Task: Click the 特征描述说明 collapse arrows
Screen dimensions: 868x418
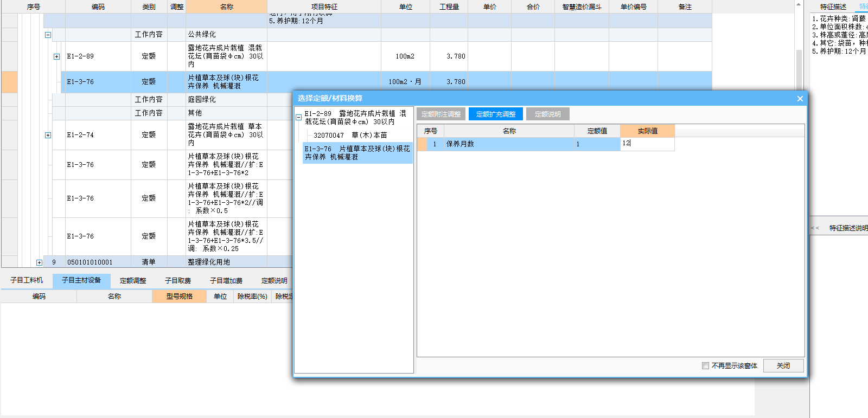Action: coord(815,228)
